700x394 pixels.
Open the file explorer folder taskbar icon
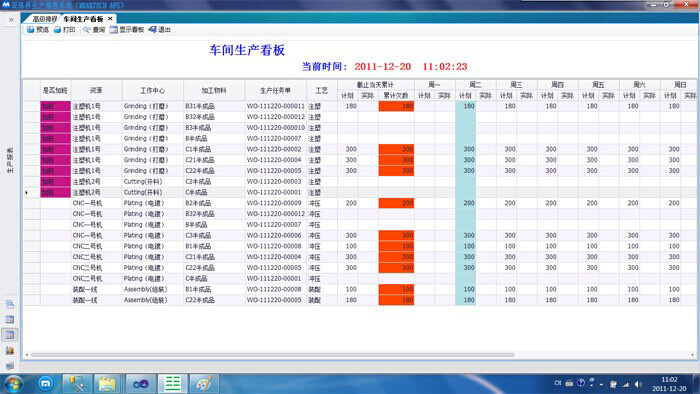point(107,384)
